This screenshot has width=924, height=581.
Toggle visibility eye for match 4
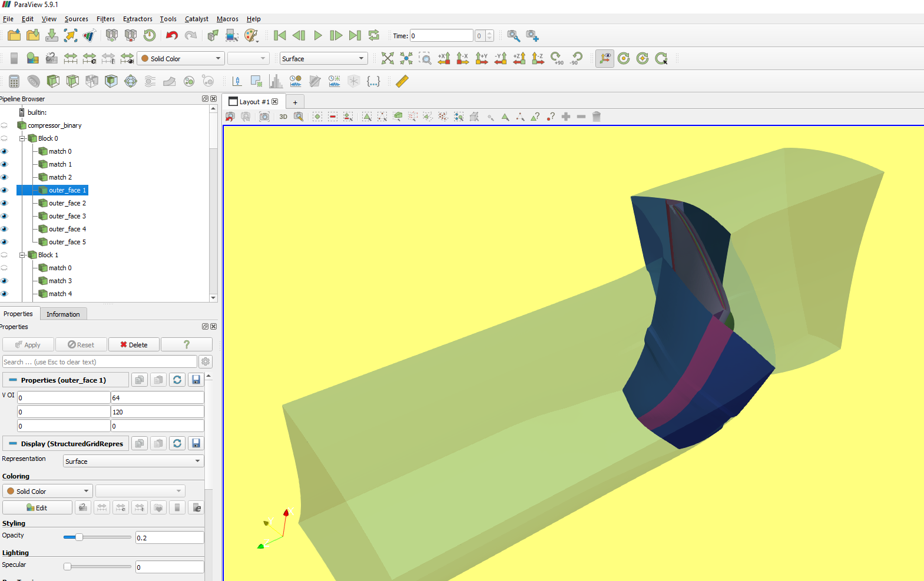pyautogui.click(x=5, y=294)
